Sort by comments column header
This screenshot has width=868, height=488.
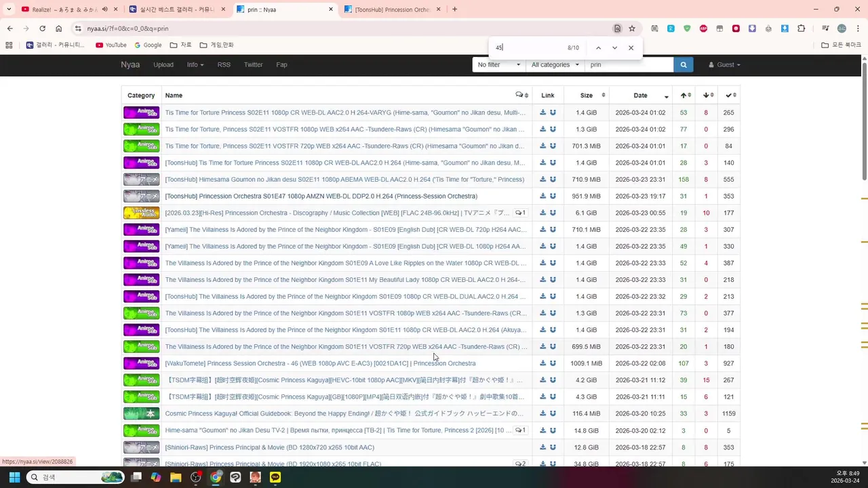[x=521, y=96]
